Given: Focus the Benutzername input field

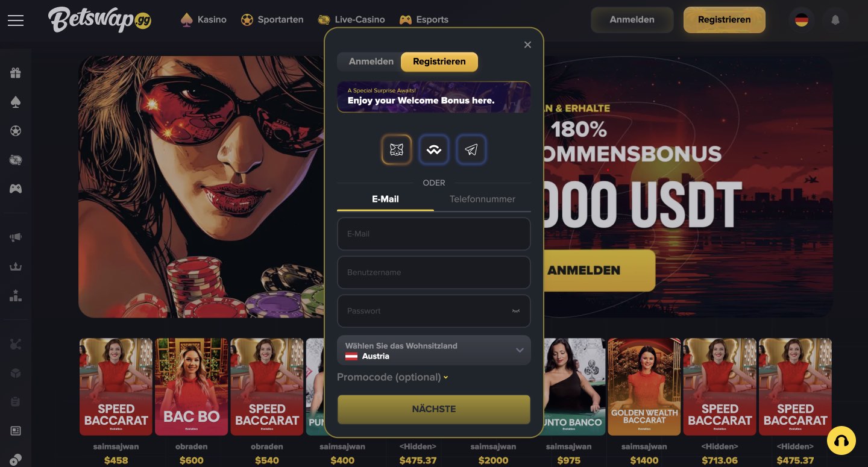Looking at the screenshot, I should (x=434, y=272).
